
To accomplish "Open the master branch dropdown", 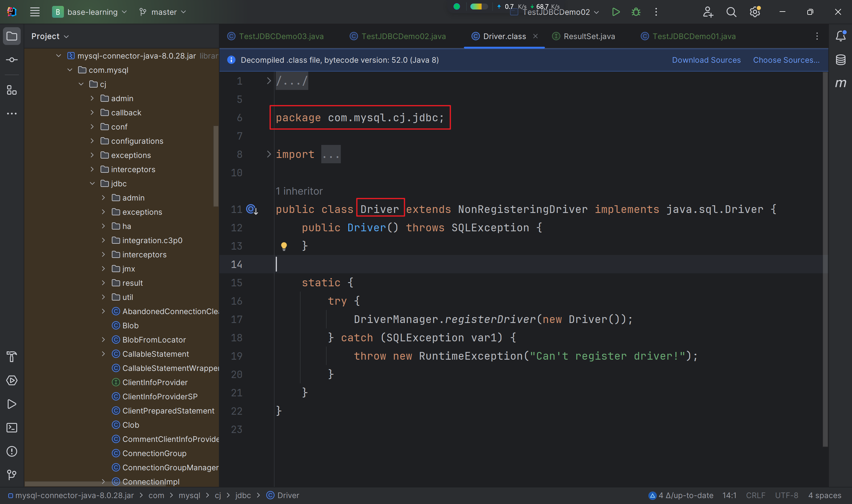I will [163, 12].
